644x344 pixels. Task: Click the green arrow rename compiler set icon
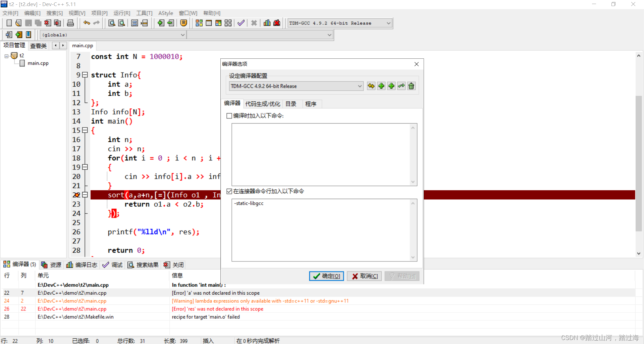click(401, 86)
